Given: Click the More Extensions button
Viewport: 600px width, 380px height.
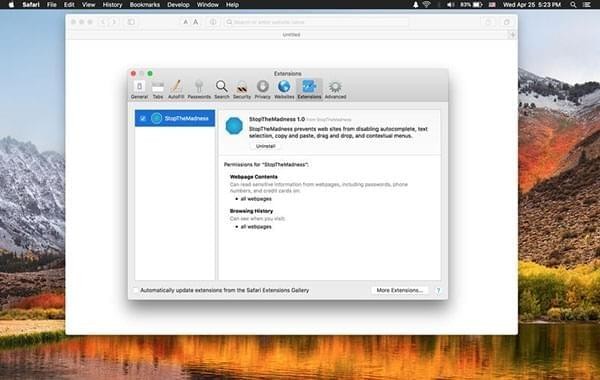Looking at the screenshot, I should click(399, 290).
